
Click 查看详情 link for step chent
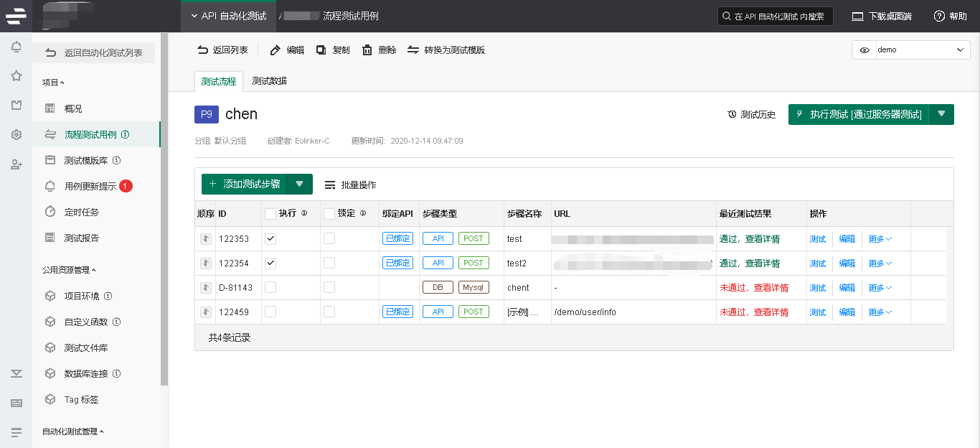tap(771, 288)
